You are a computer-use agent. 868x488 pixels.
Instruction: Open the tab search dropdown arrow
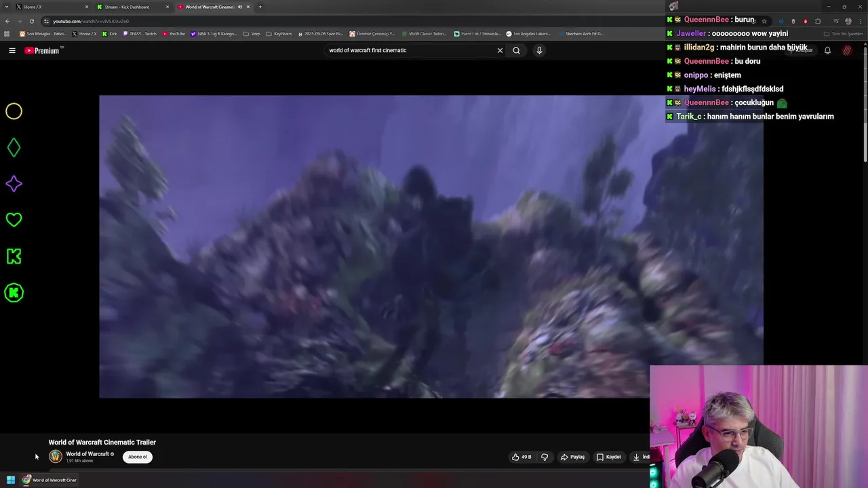[6, 7]
